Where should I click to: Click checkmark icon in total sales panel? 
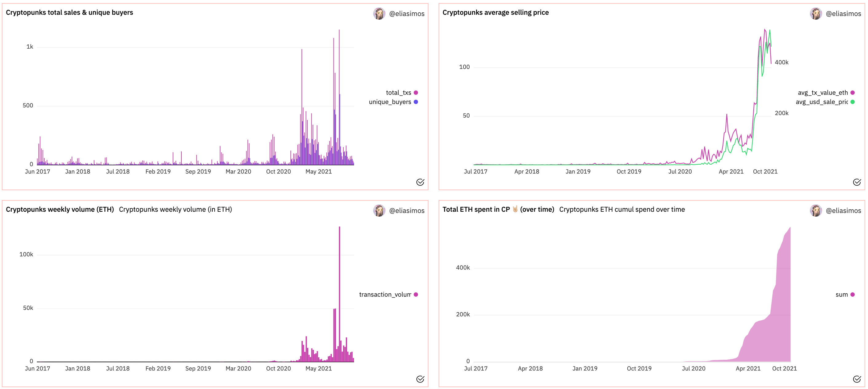[x=420, y=182]
